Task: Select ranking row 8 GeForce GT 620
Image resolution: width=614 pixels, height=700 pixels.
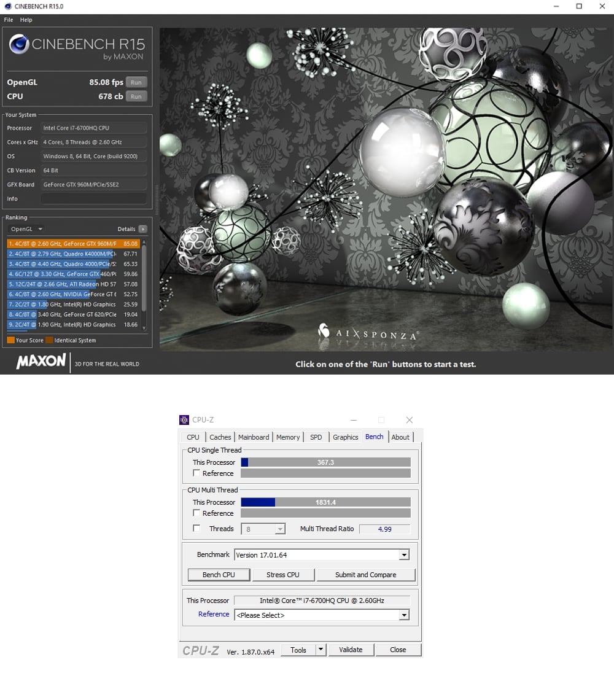Action: pos(74,314)
